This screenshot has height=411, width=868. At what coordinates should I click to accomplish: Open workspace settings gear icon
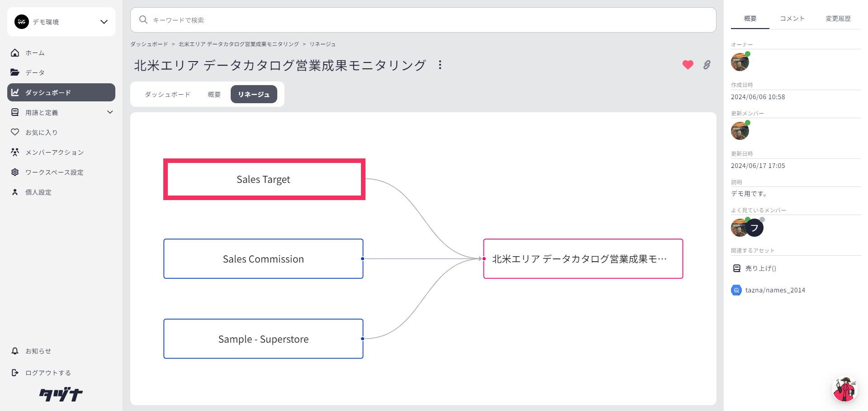click(15, 172)
